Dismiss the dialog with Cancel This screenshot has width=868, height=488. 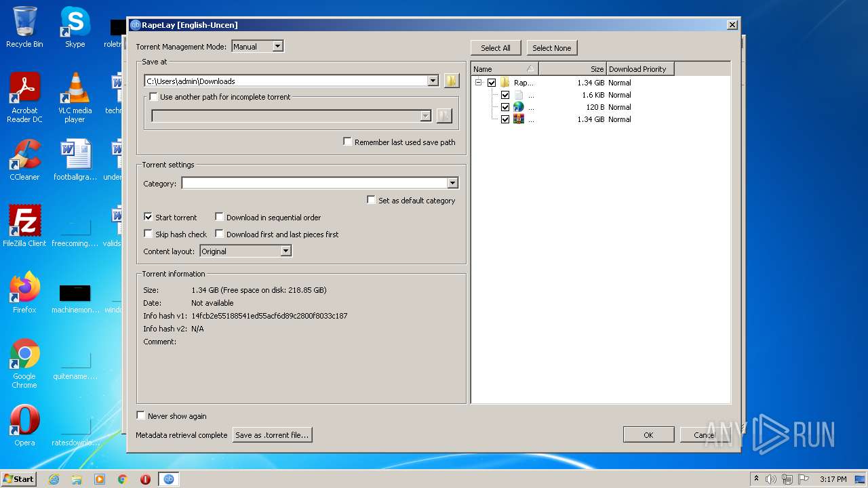click(x=704, y=435)
